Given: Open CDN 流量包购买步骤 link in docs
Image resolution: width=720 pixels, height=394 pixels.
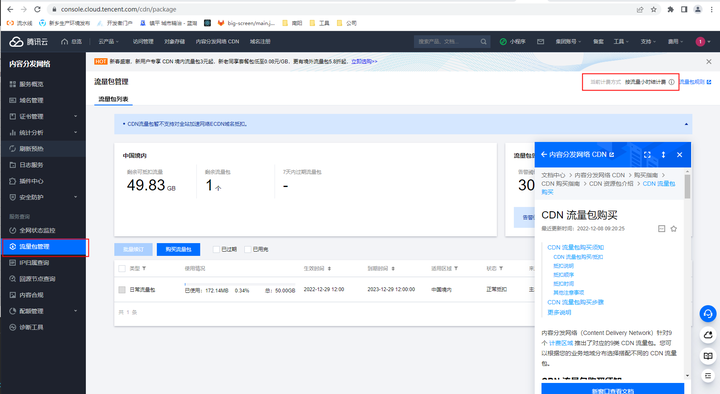Looking at the screenshot, I should click(575, 302).
